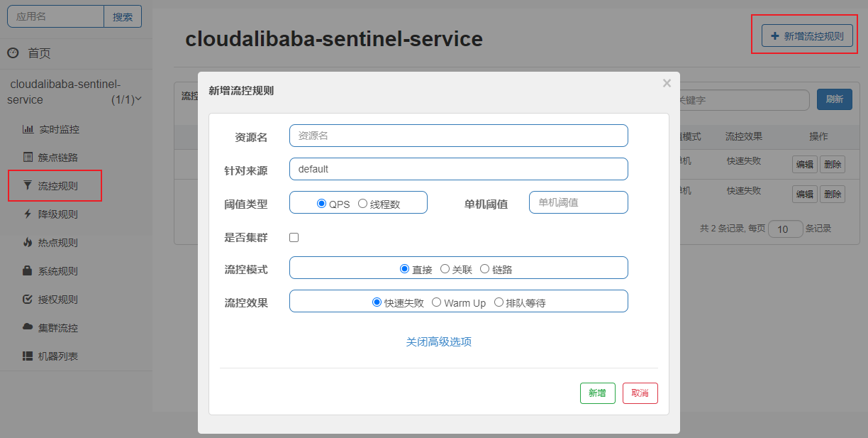Image resolution: width=868 pixels, height=438 pixels.
Task: Click the table icon for 机器列表
Action: pos(28,356)
